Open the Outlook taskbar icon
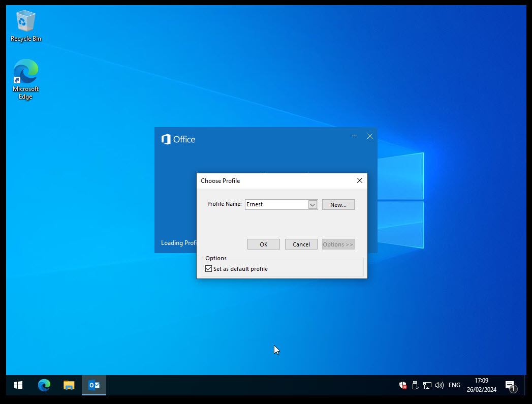 point(93,385)
